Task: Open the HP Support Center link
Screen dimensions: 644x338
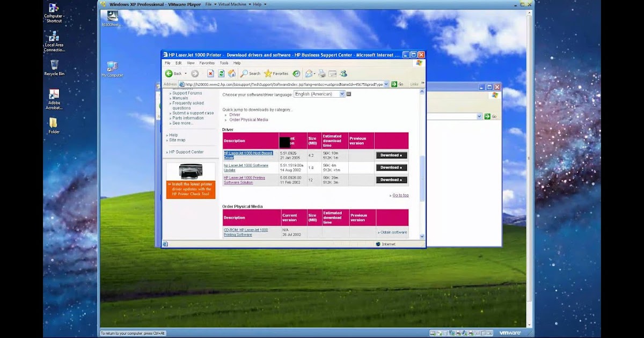Action: coord(186,152)
